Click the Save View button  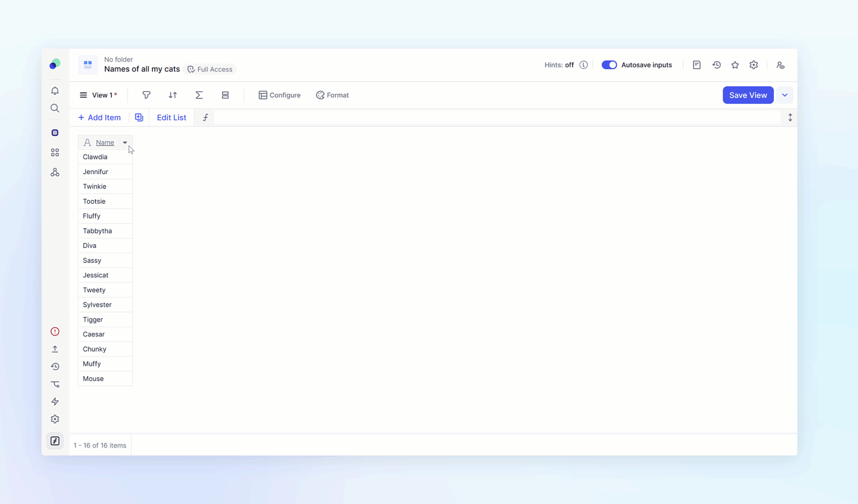[x=748, y=95]
